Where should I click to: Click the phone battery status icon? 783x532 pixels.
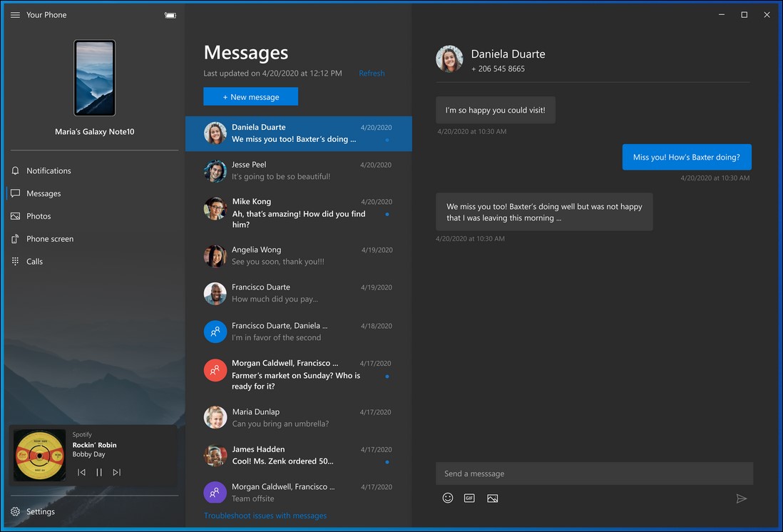(x=170, y=16)
